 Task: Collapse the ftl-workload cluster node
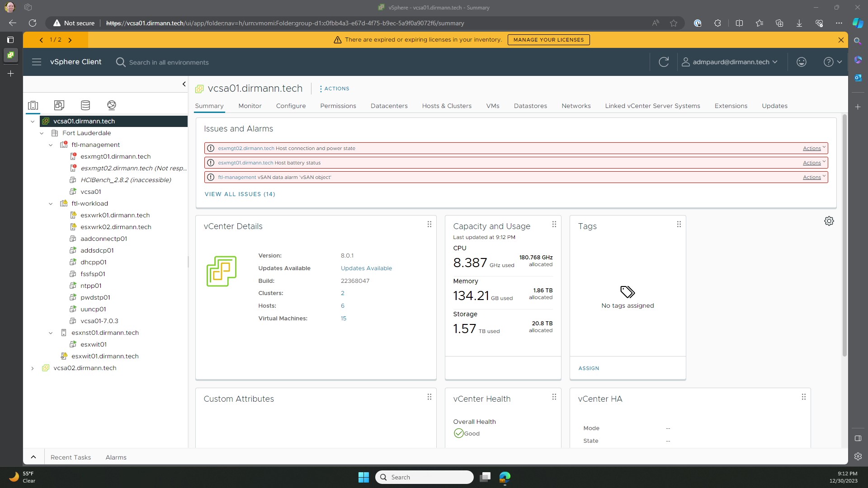(x=51, y=204)
